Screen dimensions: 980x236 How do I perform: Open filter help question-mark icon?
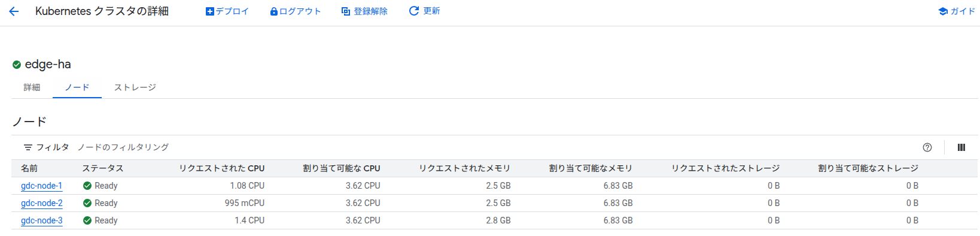click(927, 147)
